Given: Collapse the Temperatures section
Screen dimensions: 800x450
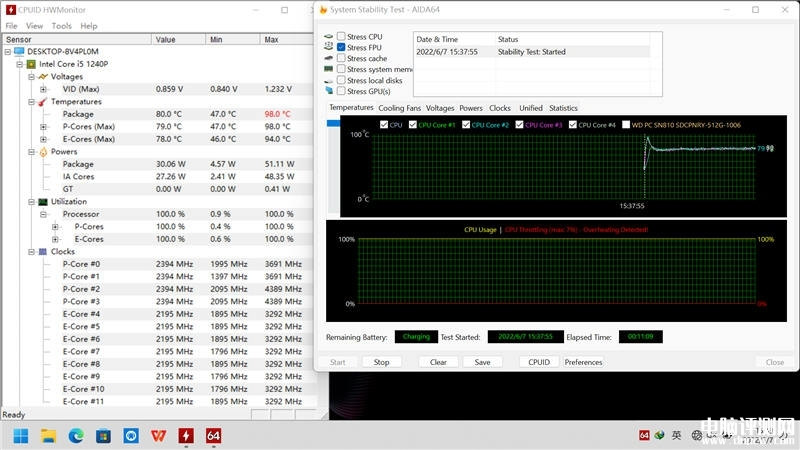Looking at the screenshot, I should (x=31, y=102).
